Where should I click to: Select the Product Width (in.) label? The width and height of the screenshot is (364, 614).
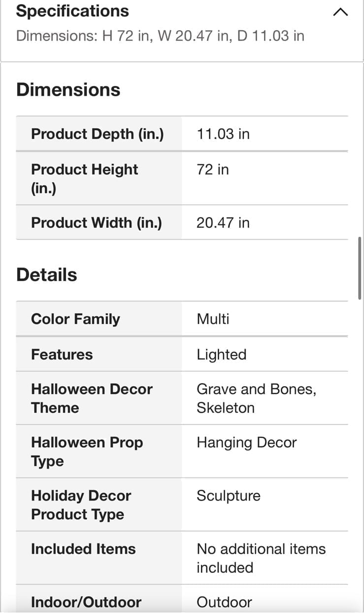pos(97,222)
